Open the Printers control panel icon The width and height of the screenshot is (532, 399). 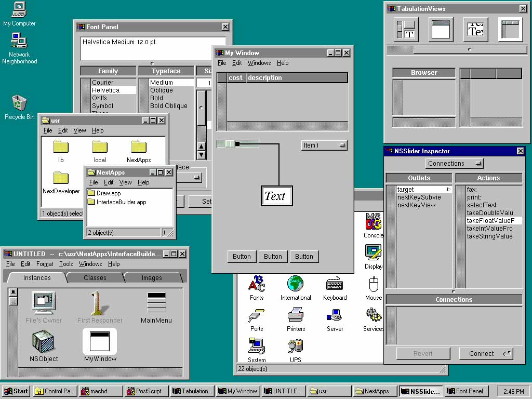pyautogui.click(x=296, y=315)
